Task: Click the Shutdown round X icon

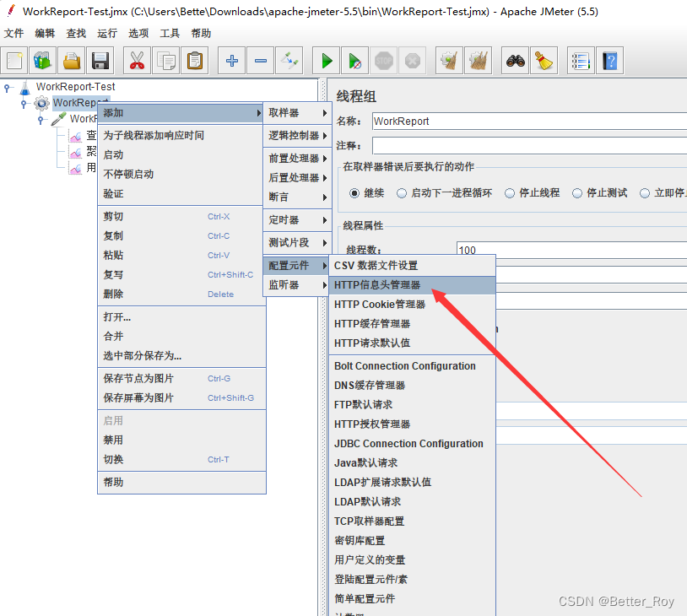Action: click(413, 61)
